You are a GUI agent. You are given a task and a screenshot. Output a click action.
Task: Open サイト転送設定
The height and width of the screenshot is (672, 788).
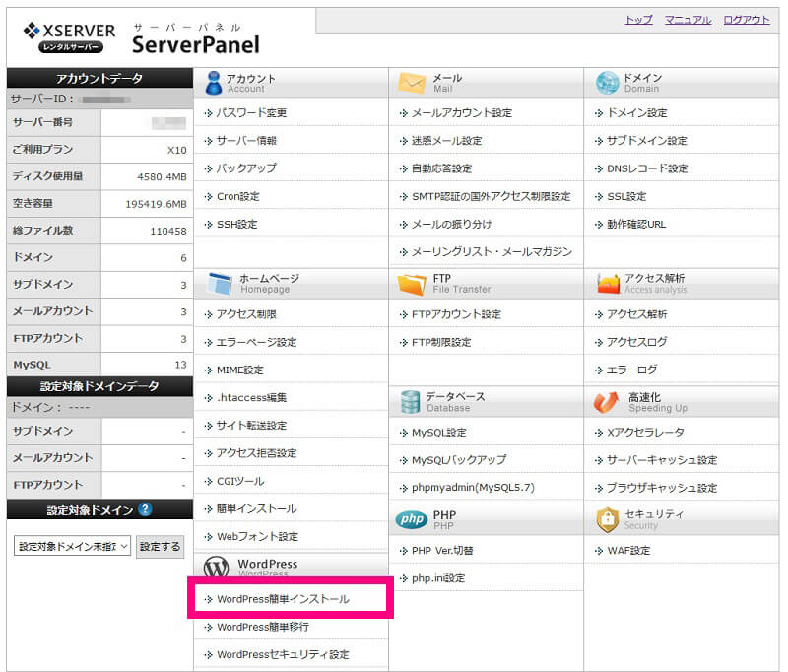point(251,426)
